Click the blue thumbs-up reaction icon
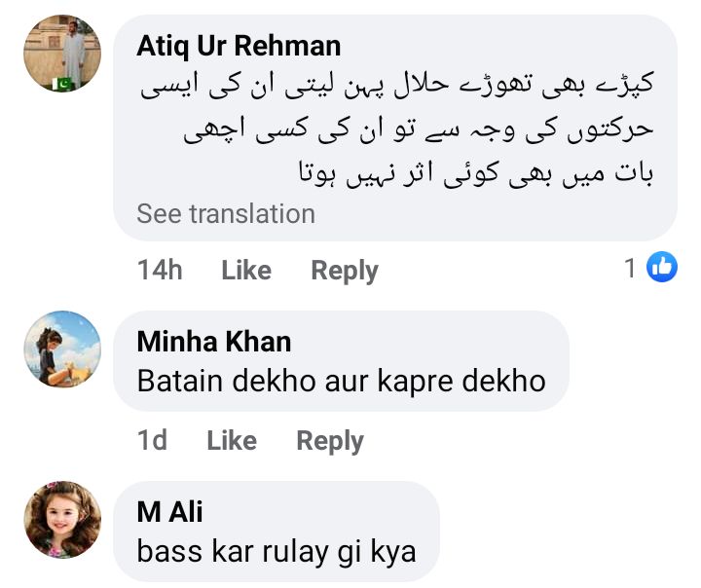 (662, 267)
